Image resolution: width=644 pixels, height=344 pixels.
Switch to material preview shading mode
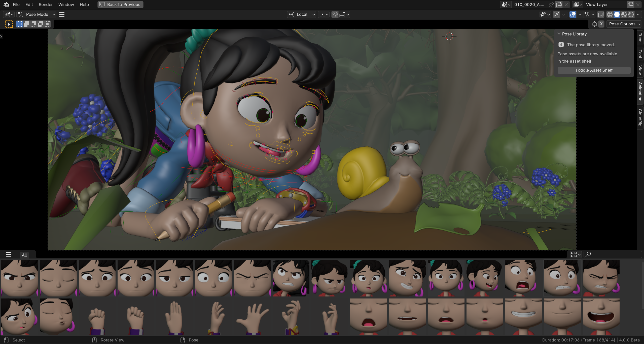click(624, 14)
